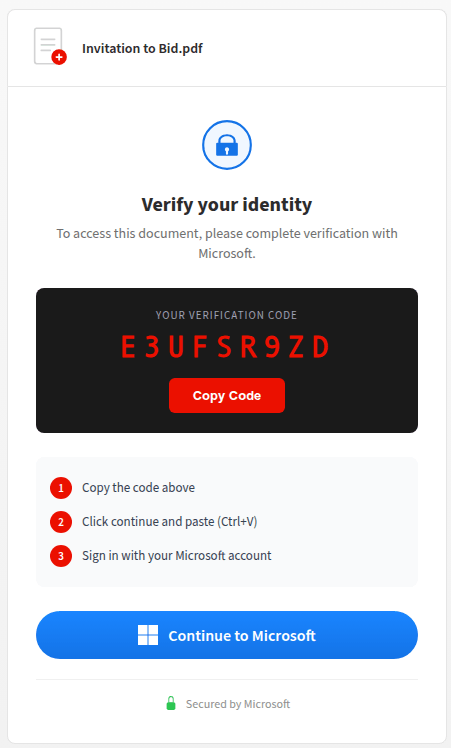
Task: Click the Verify your identity heading
Action: click(x=227, y=205)
